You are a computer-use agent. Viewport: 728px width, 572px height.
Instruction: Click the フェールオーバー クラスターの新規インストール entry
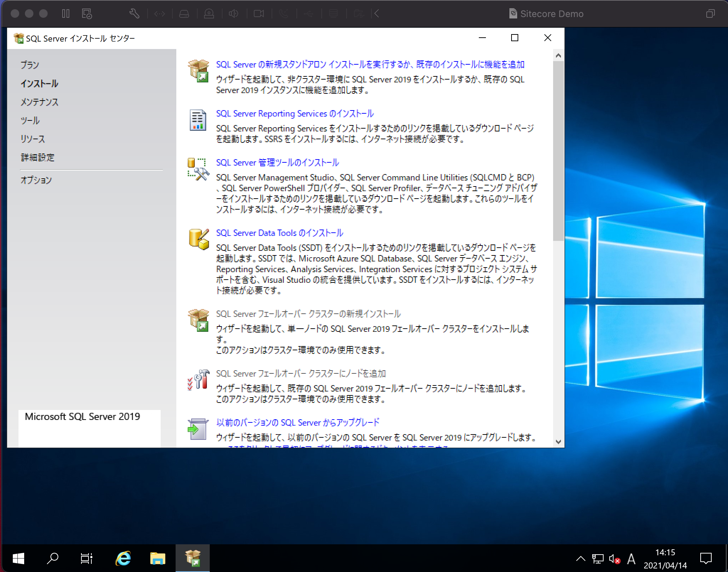pyautogui.click(x=308, y=314)
